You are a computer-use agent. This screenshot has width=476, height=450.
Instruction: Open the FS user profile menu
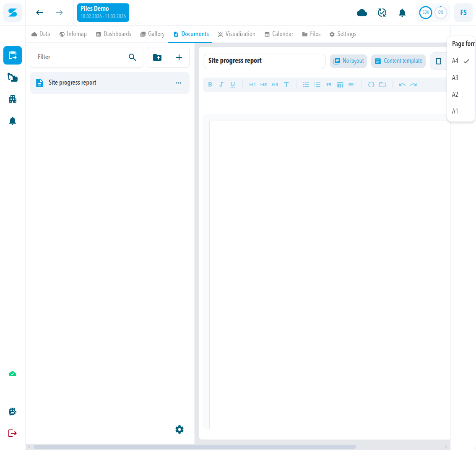tap(463, 13)
